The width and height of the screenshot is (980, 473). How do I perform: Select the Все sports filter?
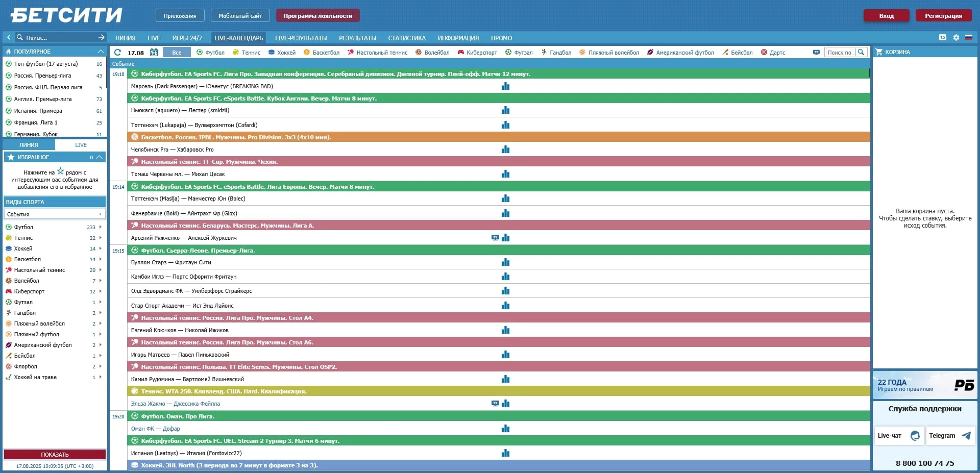[177, 53]
